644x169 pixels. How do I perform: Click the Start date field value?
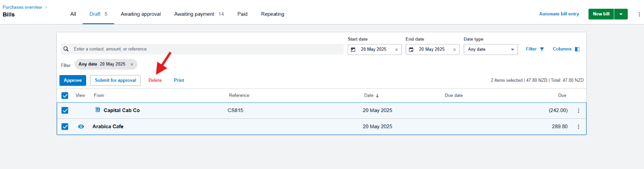[x=374, y=49]
